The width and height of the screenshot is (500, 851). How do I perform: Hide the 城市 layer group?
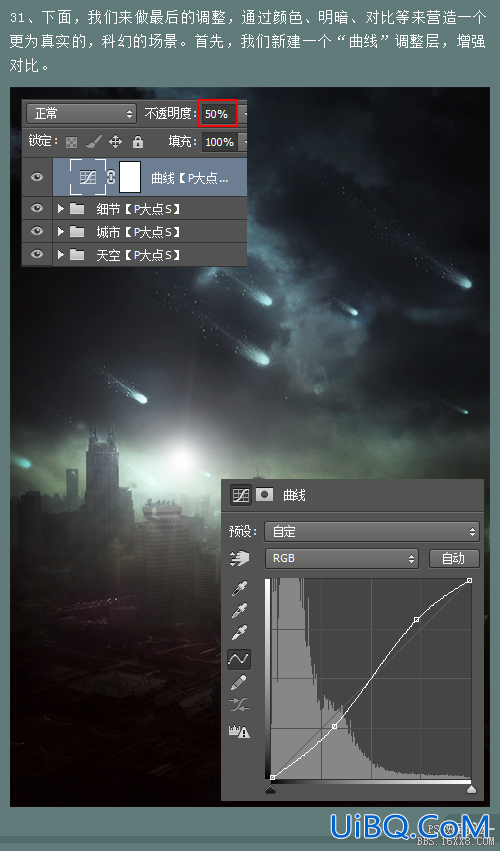[x=37, y=231]
